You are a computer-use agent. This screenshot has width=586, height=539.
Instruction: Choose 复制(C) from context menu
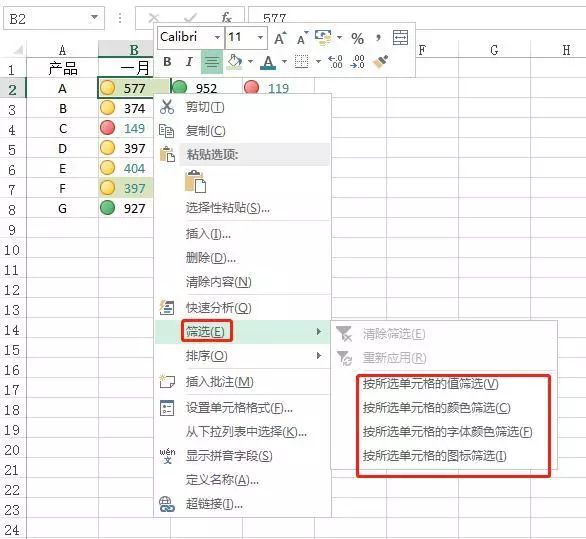coord(242,131)
